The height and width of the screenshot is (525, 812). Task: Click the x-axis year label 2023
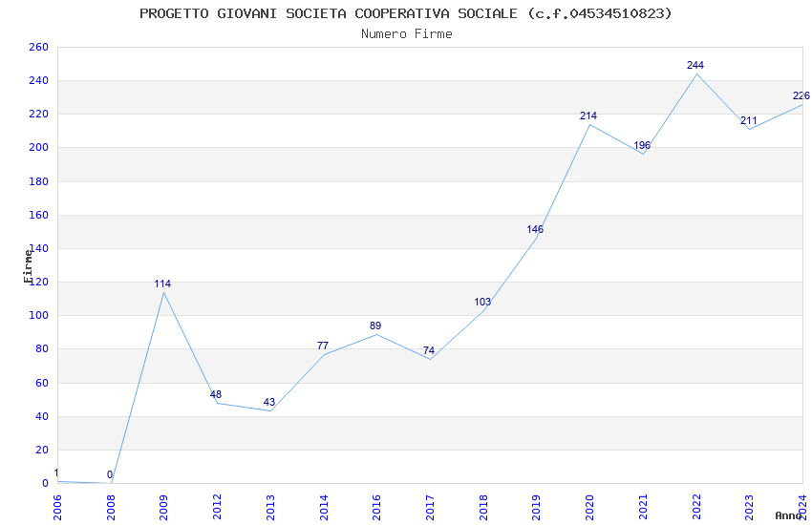click(x=749, y=507)
